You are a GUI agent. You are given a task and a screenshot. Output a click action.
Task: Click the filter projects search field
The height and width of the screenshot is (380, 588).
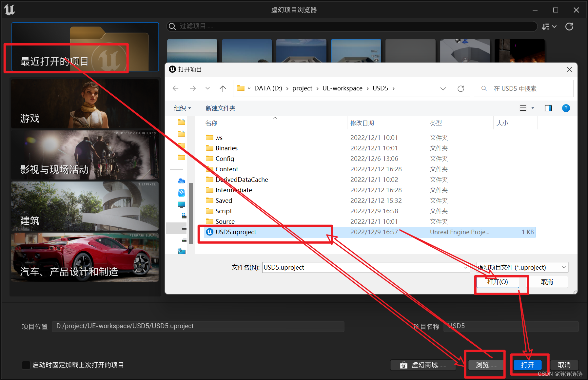(x=352, y=26)
